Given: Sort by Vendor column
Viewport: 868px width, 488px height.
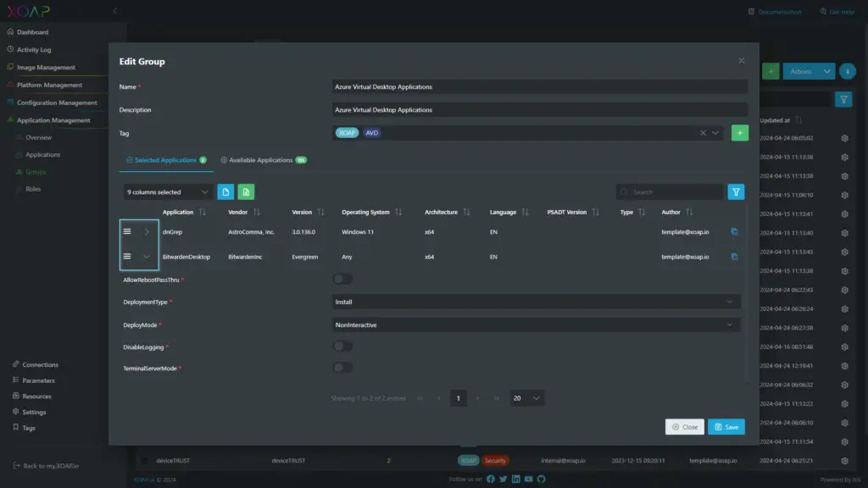Looking at the screenshot, I should [256, 213].
